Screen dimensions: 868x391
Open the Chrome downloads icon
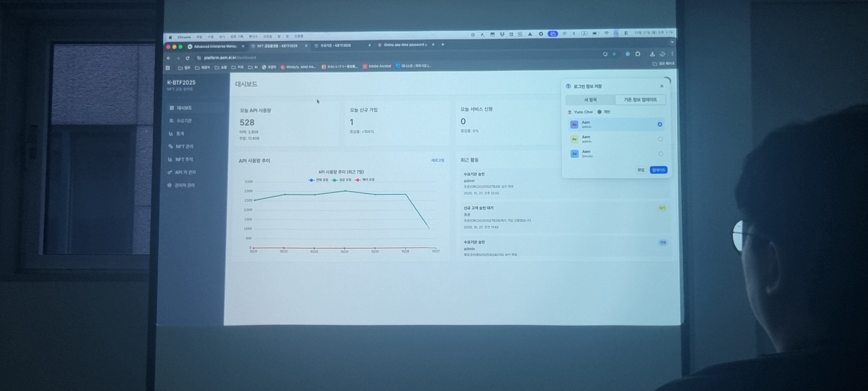point(652,54)
